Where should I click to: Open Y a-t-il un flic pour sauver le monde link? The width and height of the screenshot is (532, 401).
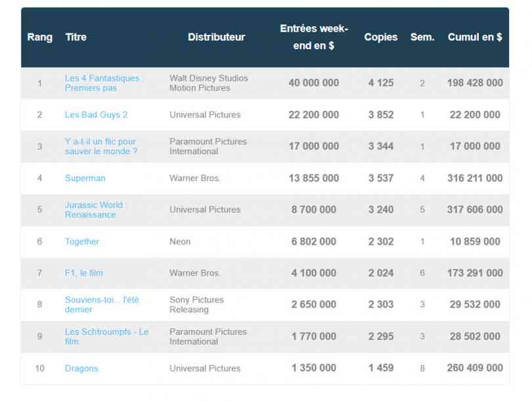(100, 146)
